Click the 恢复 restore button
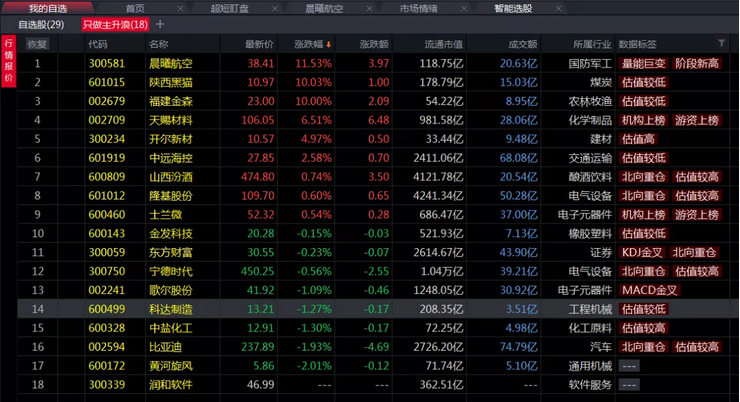 click(x=37, y=44)
